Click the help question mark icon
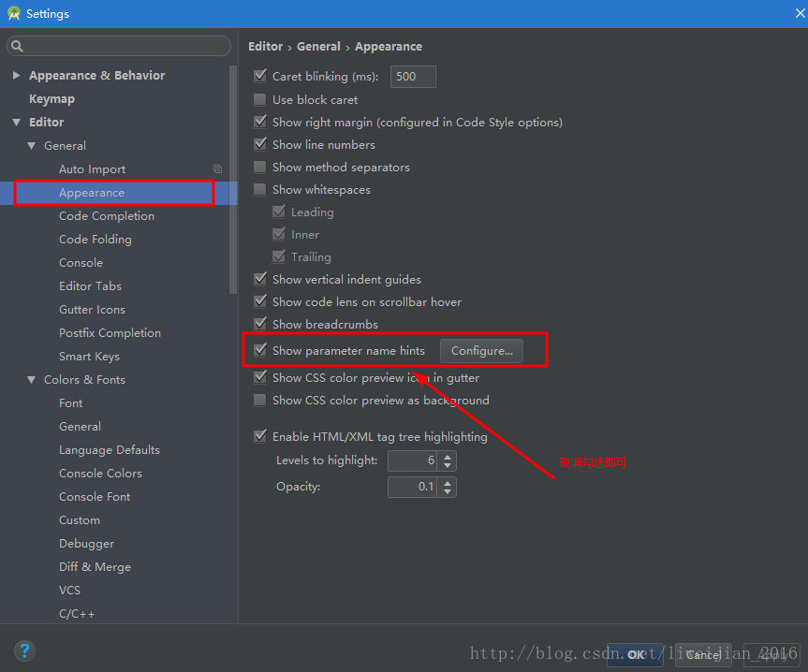The image size is (808, 672). coord(24,650)
